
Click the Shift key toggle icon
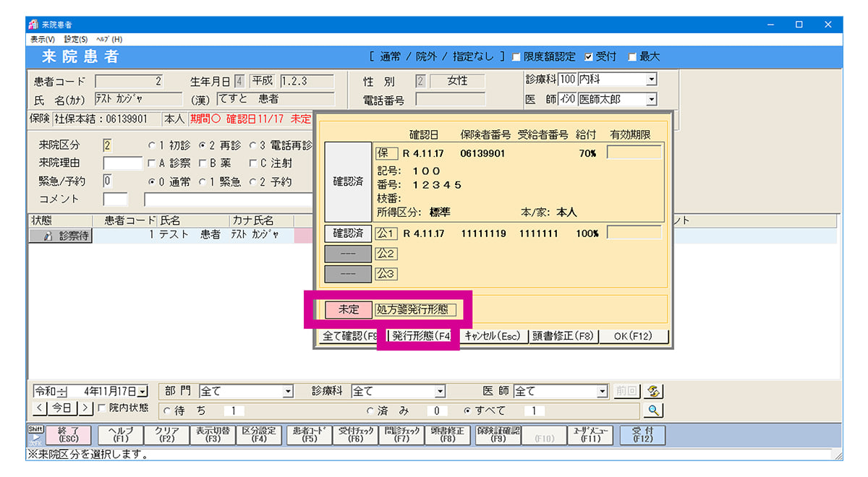coord(35,434)
